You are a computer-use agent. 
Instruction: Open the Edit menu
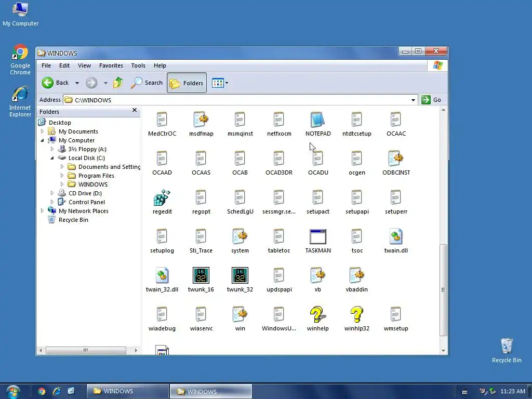(x=64, y=65)
